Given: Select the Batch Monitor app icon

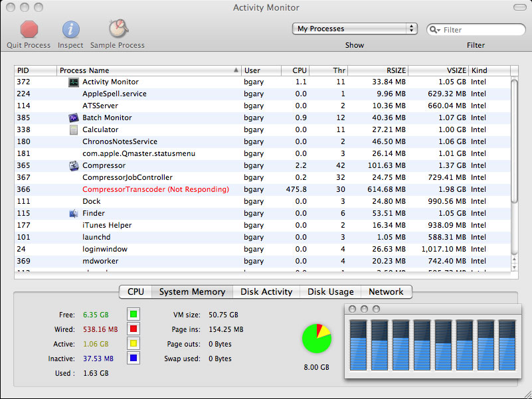Looking at the screenshot, I should tap(74, 118).
